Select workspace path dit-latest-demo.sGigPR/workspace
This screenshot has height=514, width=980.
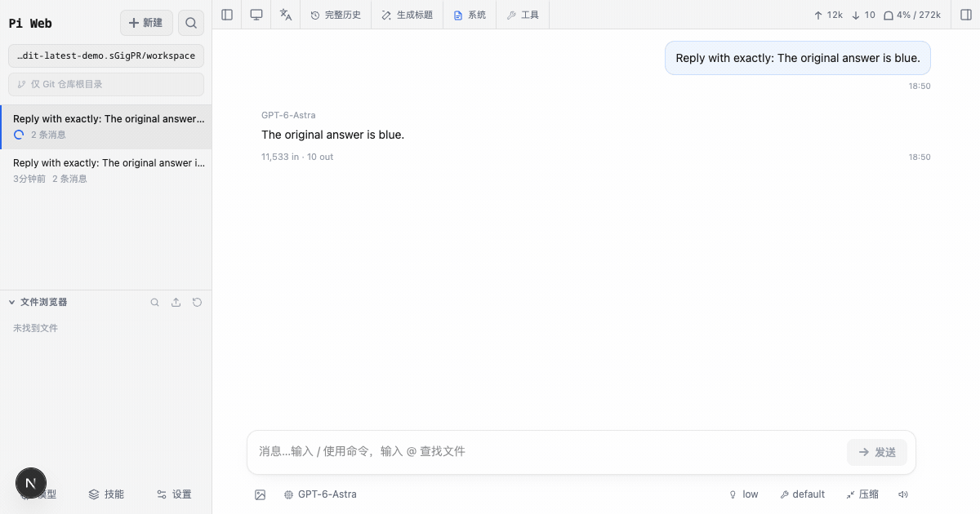pyautogui.click(x=106, y=56)
